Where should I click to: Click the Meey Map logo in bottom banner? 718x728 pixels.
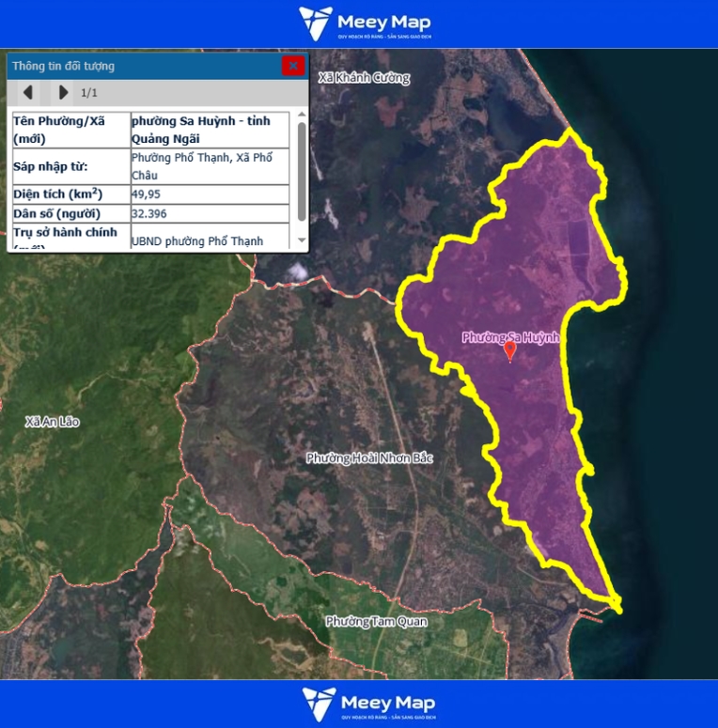pos(367,704)
